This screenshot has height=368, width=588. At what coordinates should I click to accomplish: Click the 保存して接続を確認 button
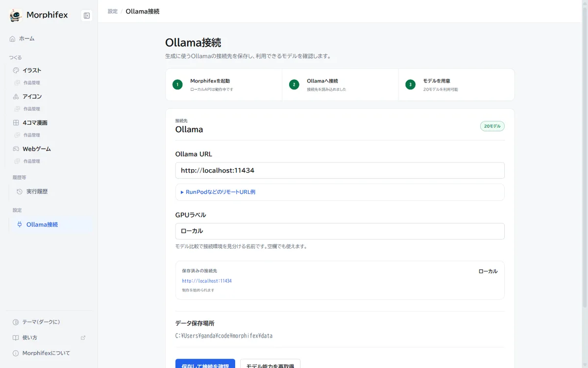coord(205,364)
